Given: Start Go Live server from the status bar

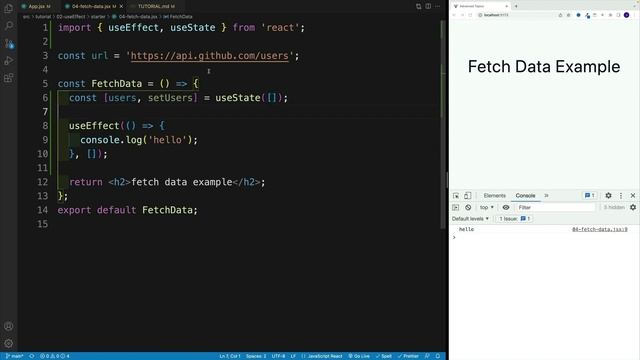Looking at the screenshot, I should [x=359, y=356].
